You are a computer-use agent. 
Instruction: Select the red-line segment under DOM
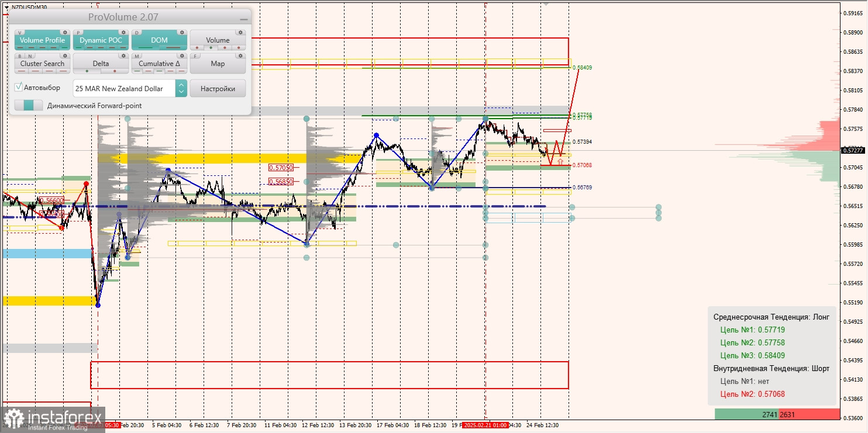pyautogui.click(x=173, y=48)
